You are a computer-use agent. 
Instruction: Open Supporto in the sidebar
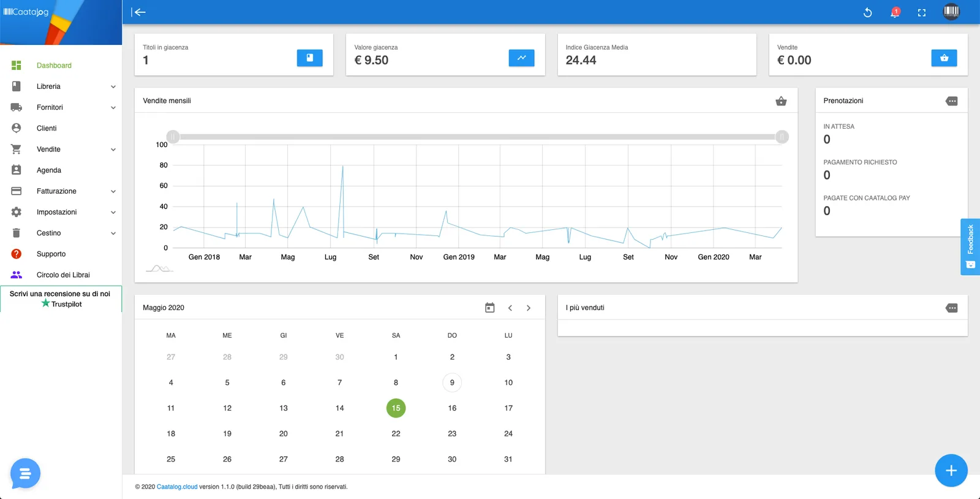point(61,254)
